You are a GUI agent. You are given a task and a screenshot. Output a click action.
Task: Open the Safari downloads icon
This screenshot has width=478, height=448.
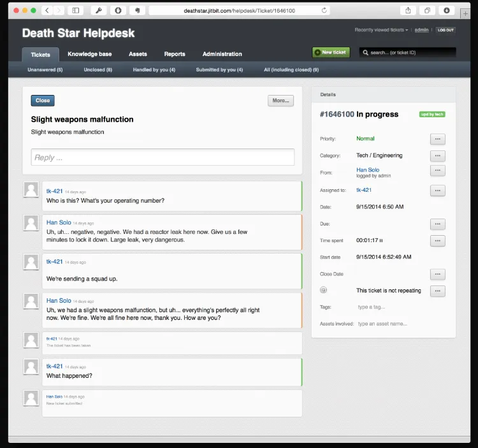pos(447,11)
